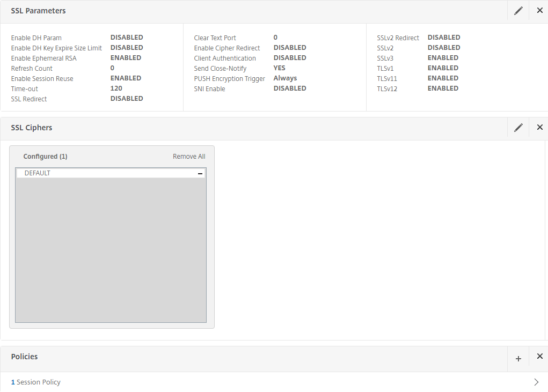Dismiss the SSL Ciphers section

click(x=539, y=128)
